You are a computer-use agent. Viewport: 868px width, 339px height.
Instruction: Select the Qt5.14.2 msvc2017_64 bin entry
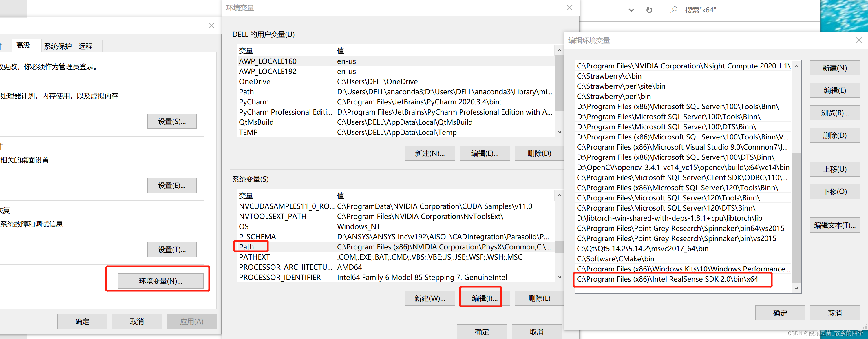coord(683,249)
